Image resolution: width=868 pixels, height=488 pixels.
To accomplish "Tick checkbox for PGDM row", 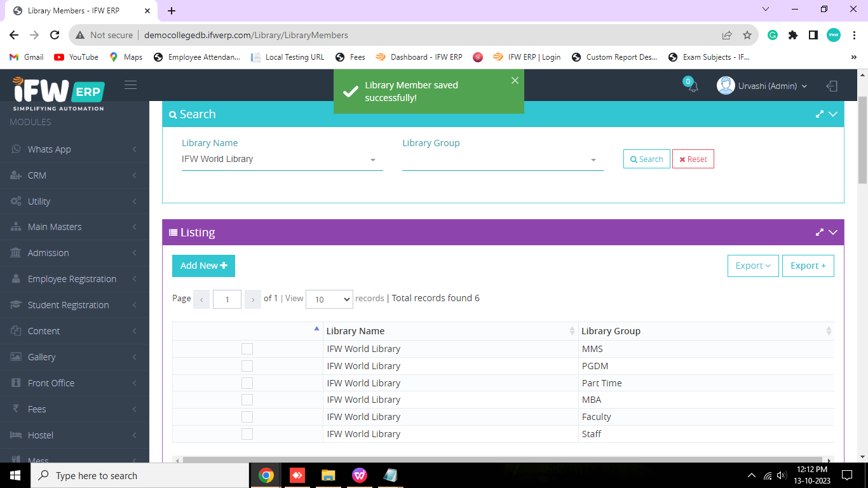I will pos(247,366).
